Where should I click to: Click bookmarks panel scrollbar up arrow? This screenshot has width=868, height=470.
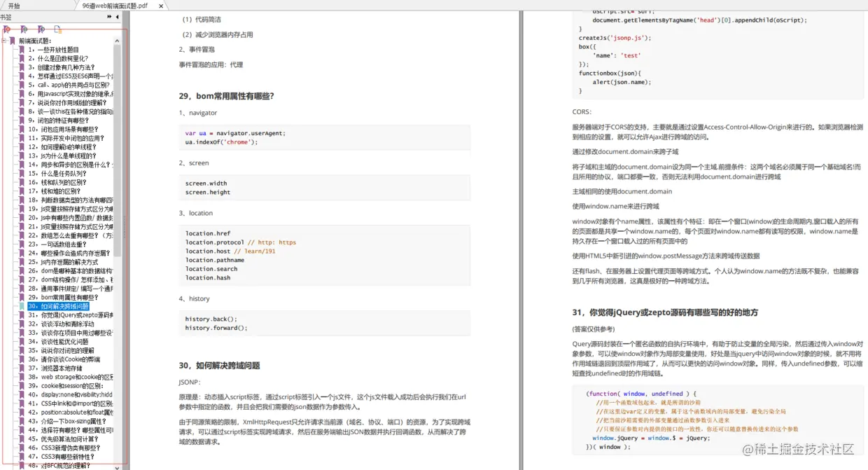118,41
